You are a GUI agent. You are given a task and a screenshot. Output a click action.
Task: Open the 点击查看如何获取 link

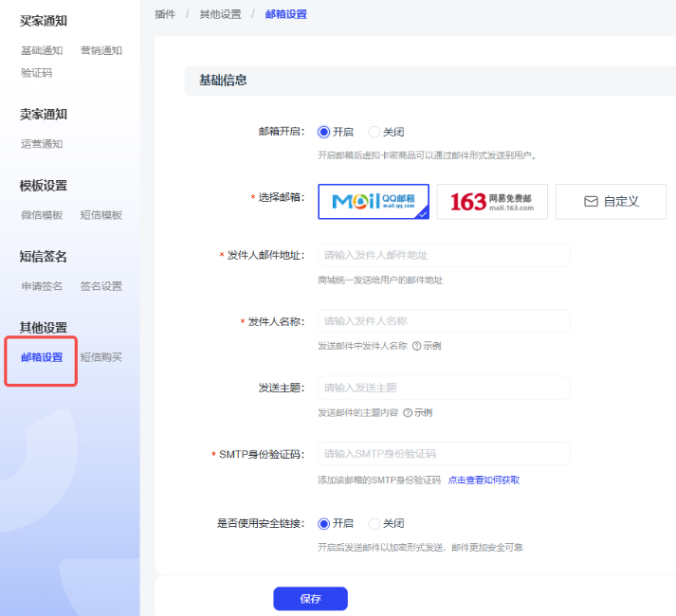click(x=484, y=480)
